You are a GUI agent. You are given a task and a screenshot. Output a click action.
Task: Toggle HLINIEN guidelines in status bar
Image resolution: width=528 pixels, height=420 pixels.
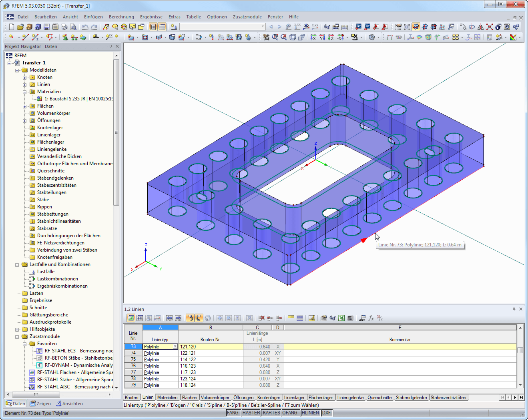click(311, 413)
